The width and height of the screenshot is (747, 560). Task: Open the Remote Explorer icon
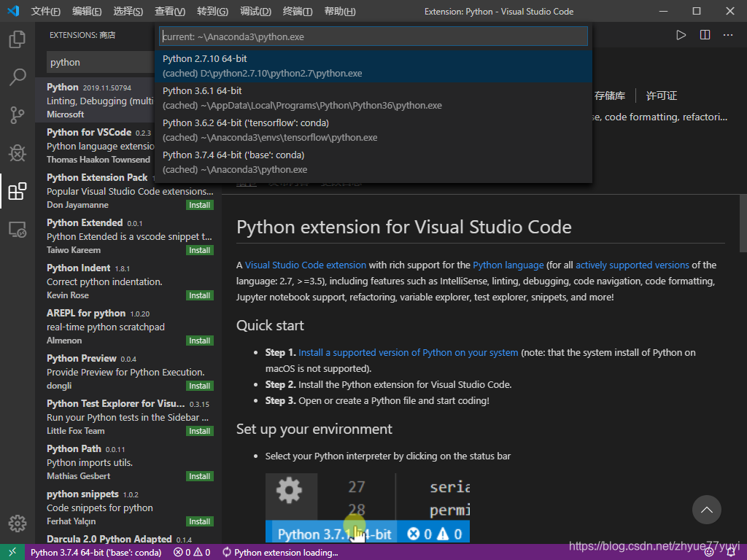pyautogui.click(x=18, y=230)
